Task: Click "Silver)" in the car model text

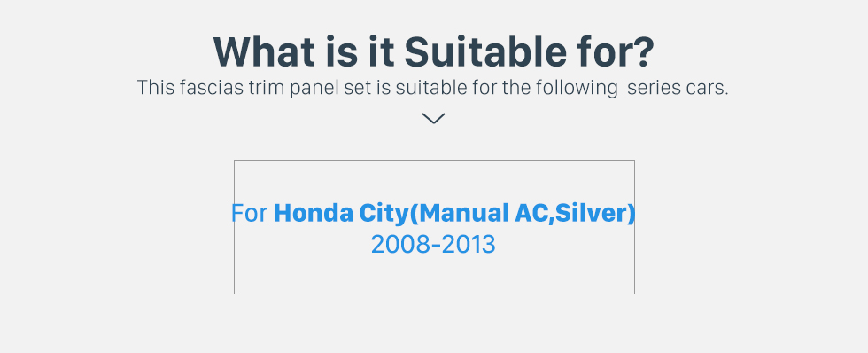Action: coord(595,214)
